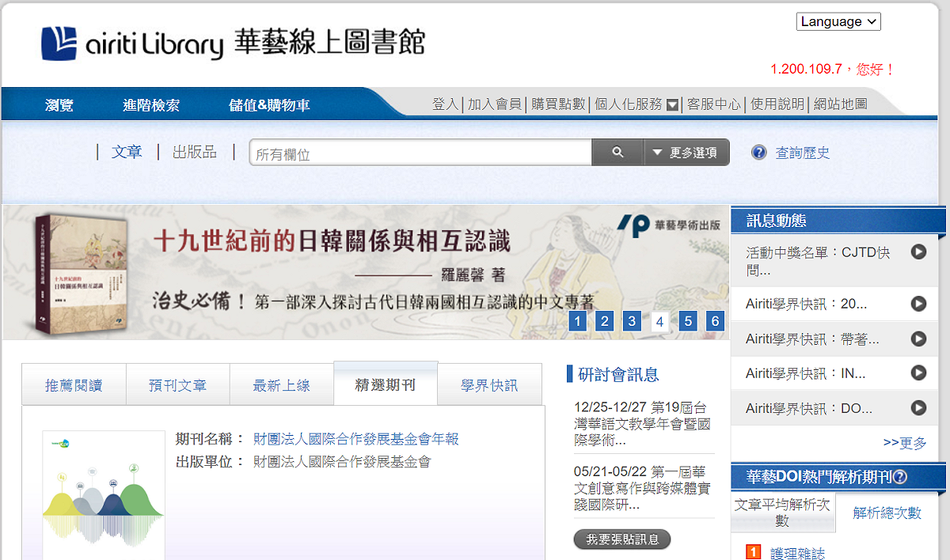Select the 解析總次數 tab
950x560 pixels.
(887, 513)
